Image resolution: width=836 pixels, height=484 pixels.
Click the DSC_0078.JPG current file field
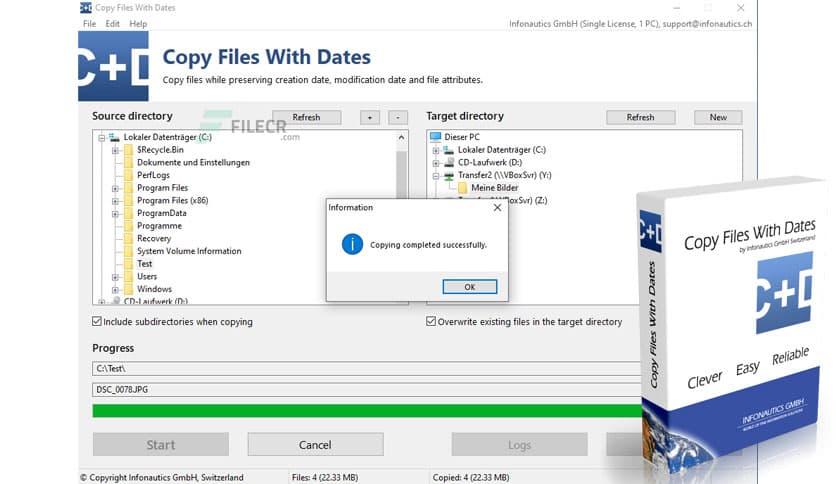[367, 390]
